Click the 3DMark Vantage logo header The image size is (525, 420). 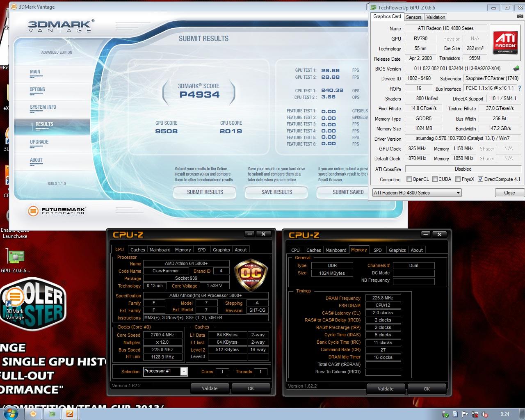(61, 26)
